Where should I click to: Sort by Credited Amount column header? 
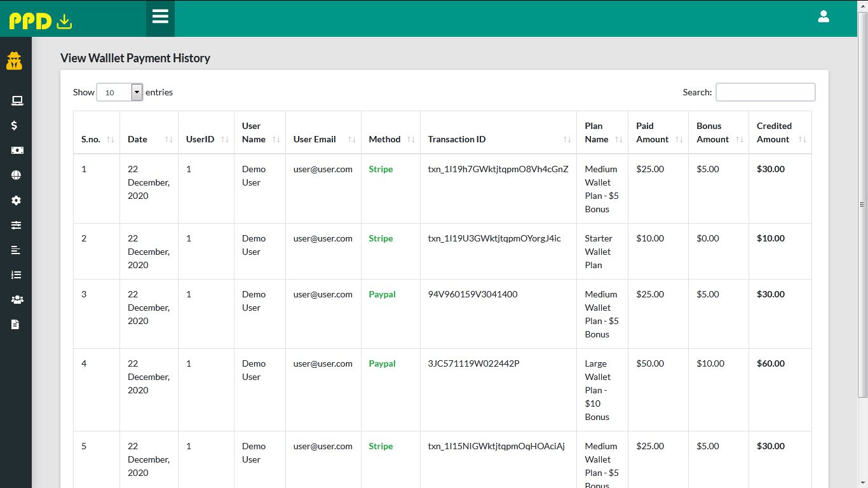pos(780,133)
